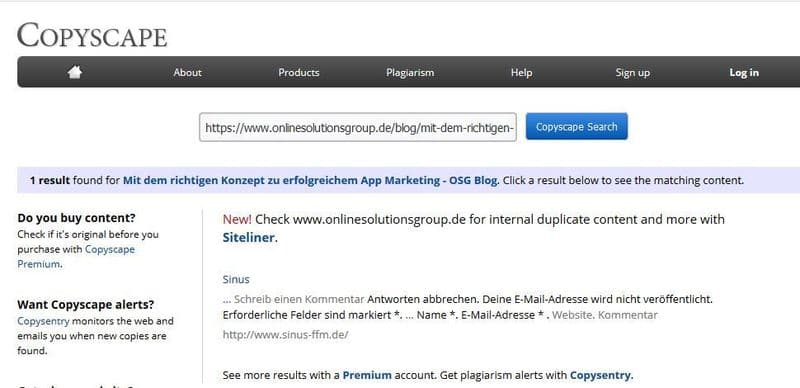Click the Copyscape Search button

(577, 127)
